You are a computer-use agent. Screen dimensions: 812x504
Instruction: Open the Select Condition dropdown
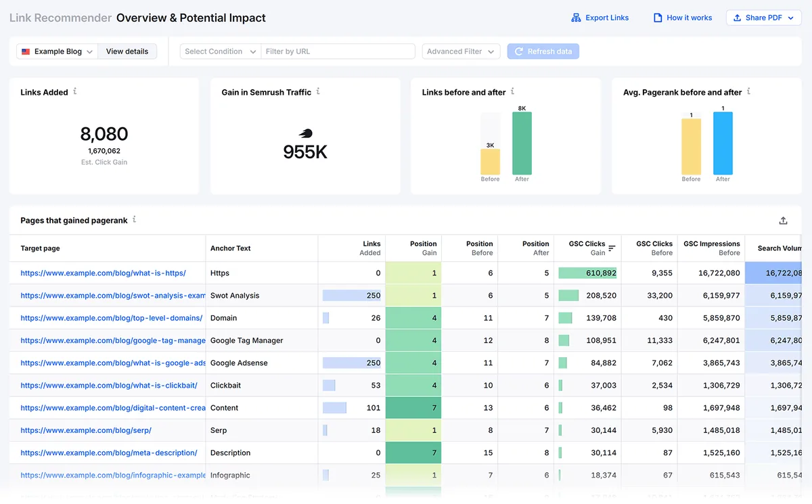220,51
